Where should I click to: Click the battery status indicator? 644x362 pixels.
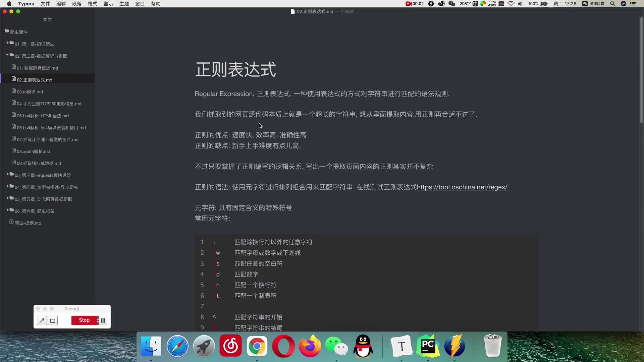pyautogui.click(x=538, y=4)
